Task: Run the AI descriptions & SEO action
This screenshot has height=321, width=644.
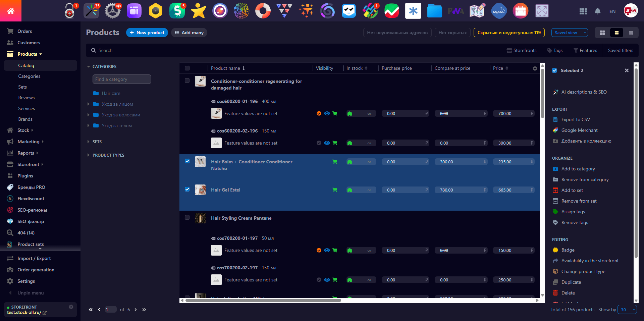Action: (x=584, y=92)
